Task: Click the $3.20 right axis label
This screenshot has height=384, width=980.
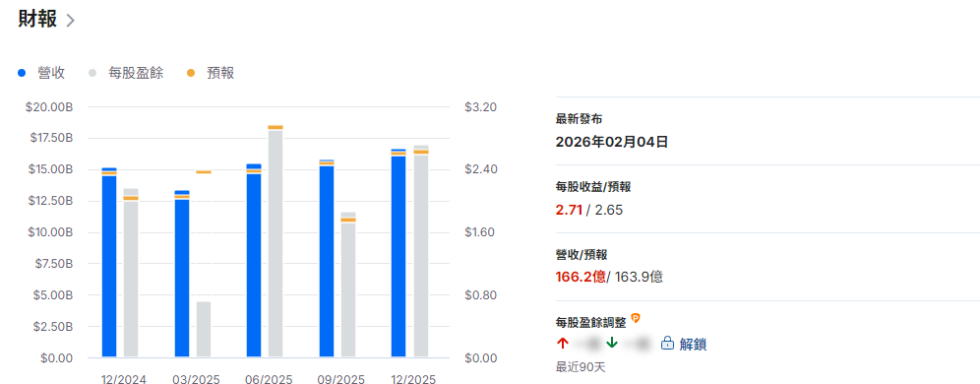Action: click(x=480, y=107)
